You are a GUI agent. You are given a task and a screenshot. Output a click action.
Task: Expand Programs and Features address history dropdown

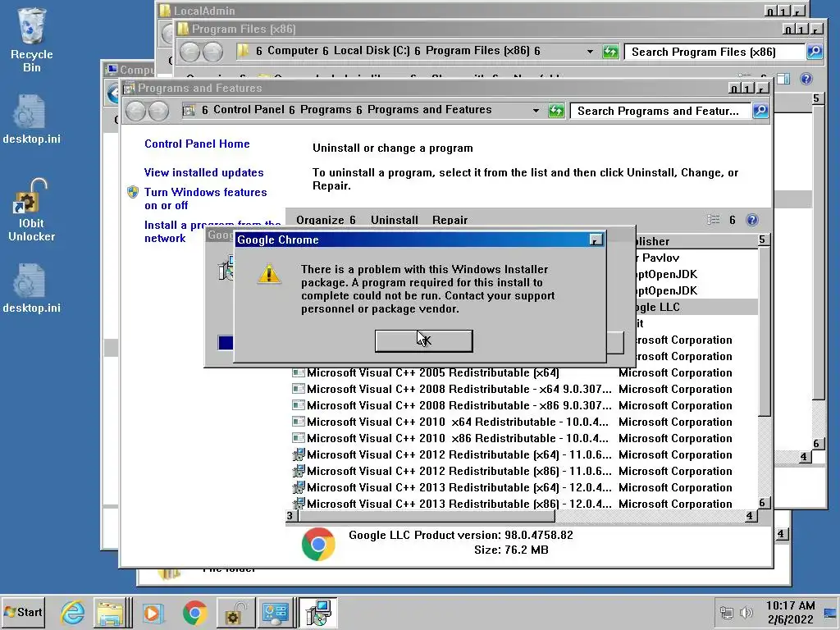coord(536,111)
